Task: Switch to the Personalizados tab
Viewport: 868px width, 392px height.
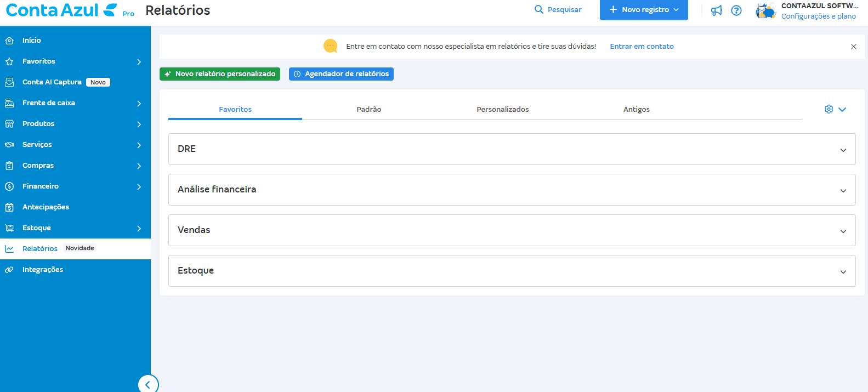Action: [x=502, y=110]
